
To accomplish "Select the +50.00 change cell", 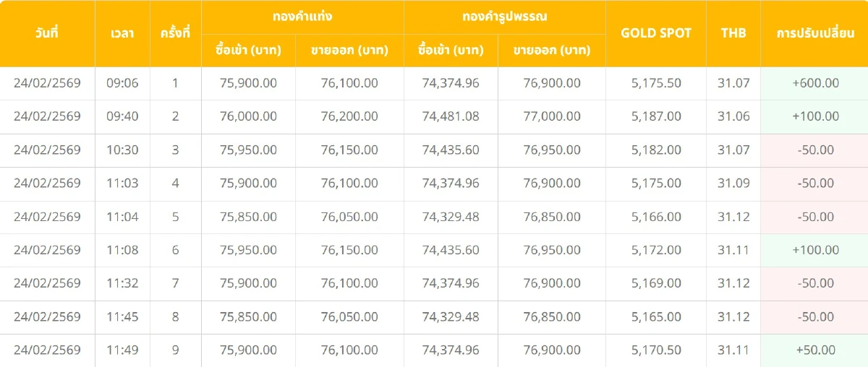I will [815, 350].
